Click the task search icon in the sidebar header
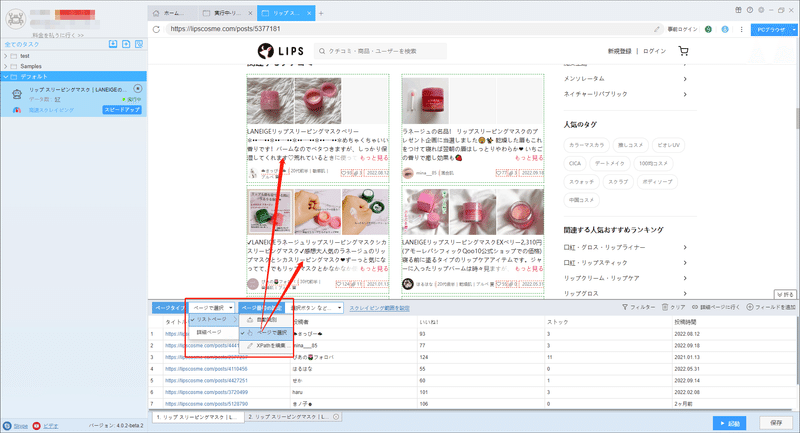 139,44
